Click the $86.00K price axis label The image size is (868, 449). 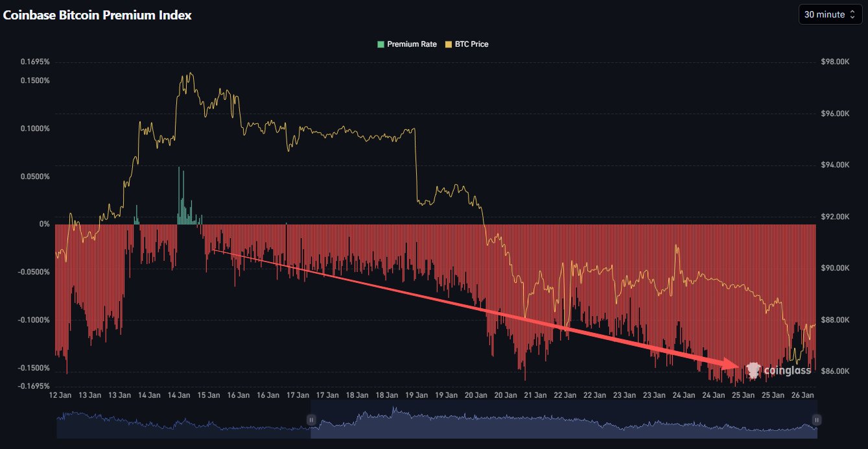835,371
